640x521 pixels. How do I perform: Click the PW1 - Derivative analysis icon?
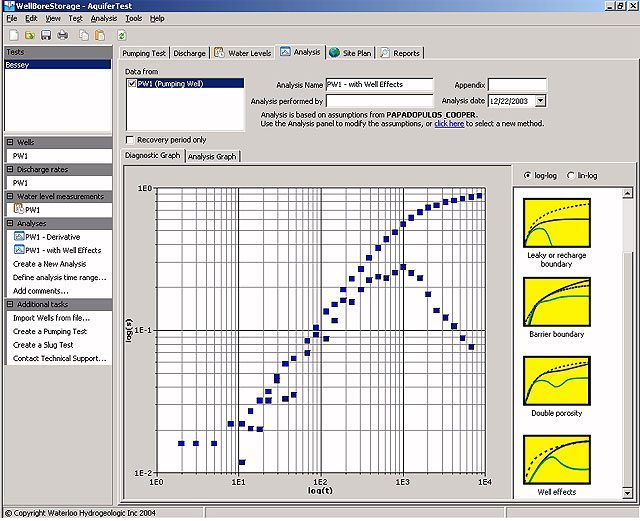point(19,236)
